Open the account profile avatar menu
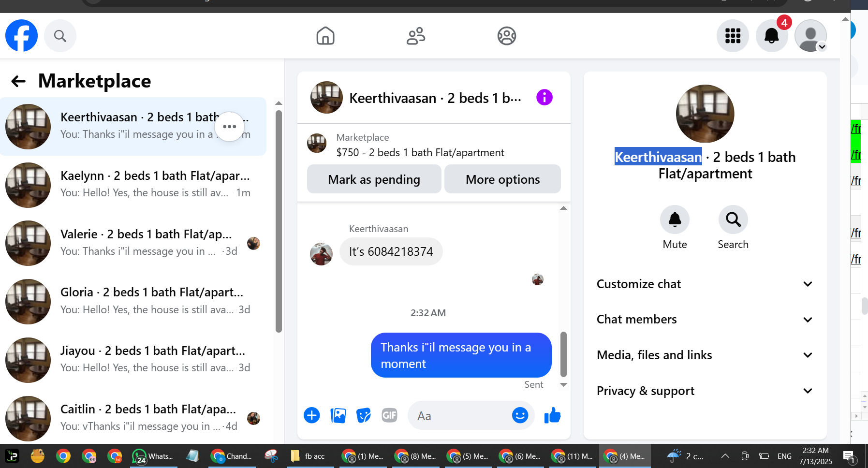This screenshot has width=868, height=468. click(x=811, y=36)
